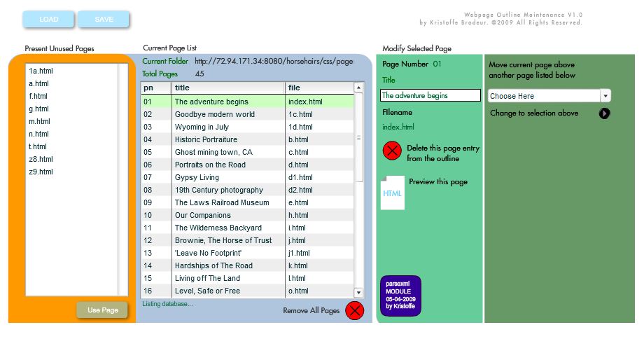Select n.html in unused pages
The image size is (644, 339).
38,134
